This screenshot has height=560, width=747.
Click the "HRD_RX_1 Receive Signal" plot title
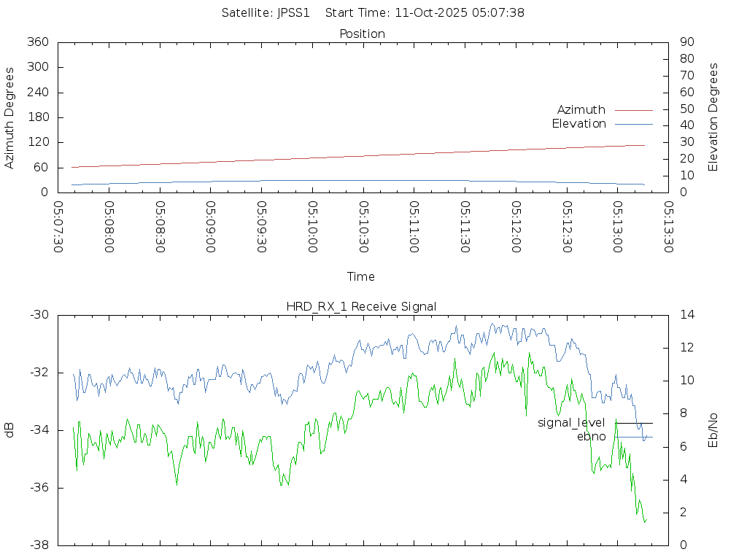[x=361, y=306]
